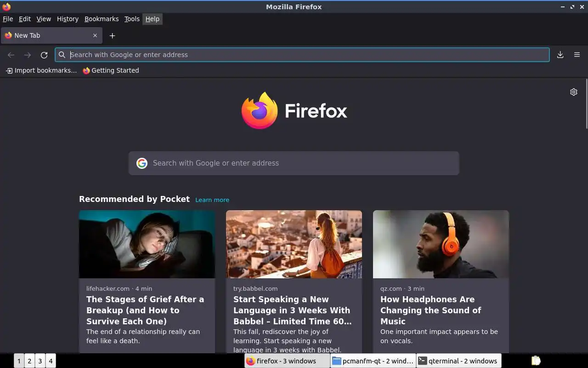Open Babbel language article thumbnail
Viewport: 588px width, 368px height.
(294, 244)
